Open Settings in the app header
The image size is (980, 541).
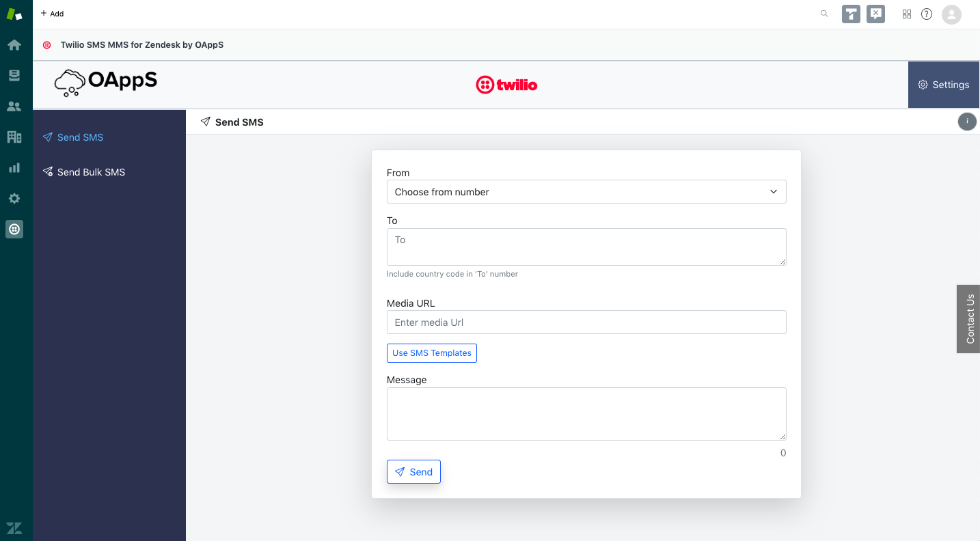point(944,85)
